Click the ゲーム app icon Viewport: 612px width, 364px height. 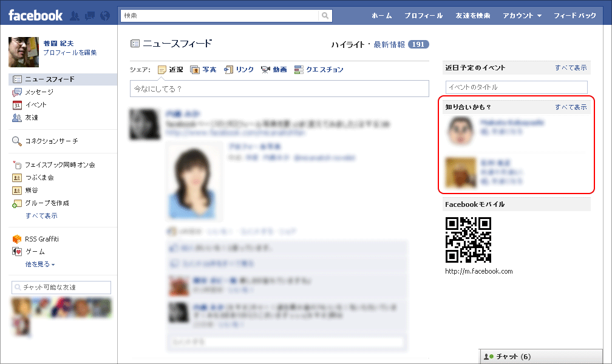(17, 252)
